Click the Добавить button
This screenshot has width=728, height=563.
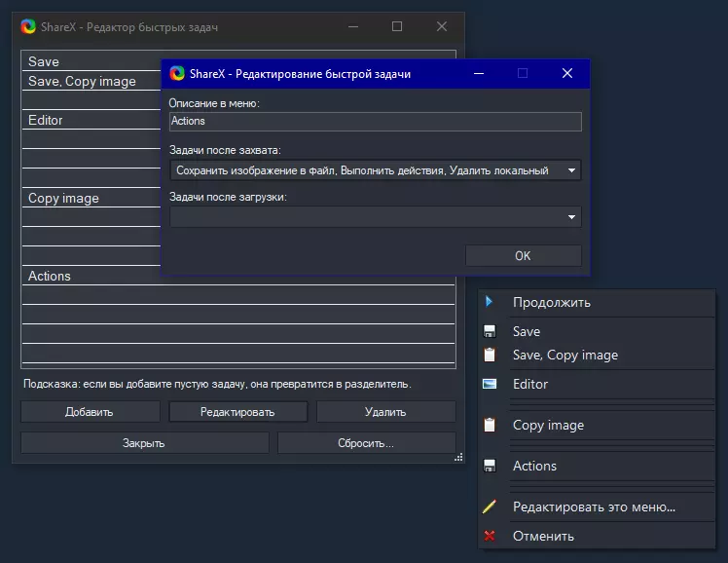90,412
